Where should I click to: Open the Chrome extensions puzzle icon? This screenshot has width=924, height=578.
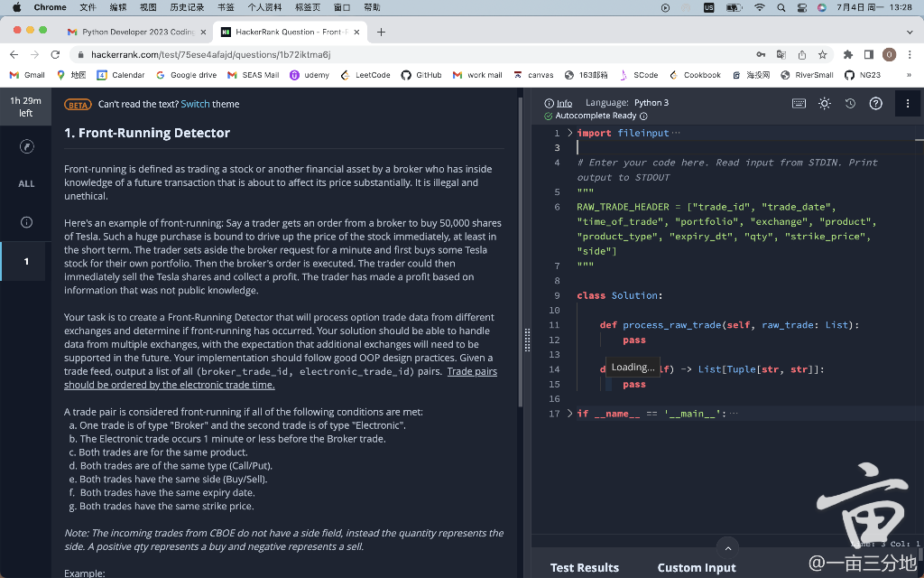848,54
